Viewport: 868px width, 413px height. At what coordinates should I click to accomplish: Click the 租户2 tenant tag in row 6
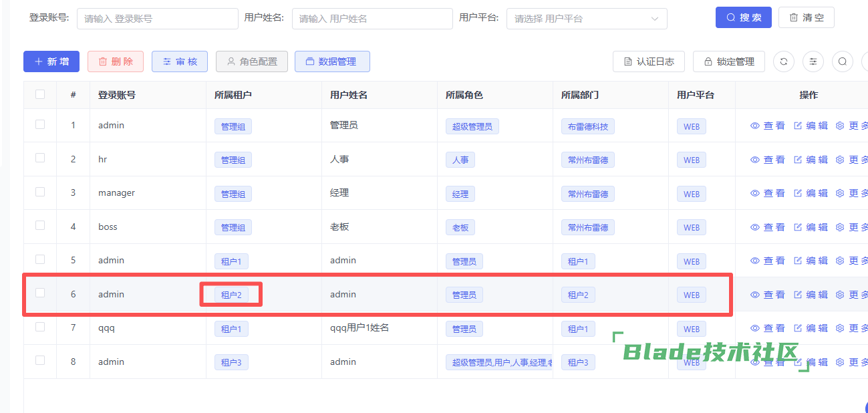coord(231,295)
